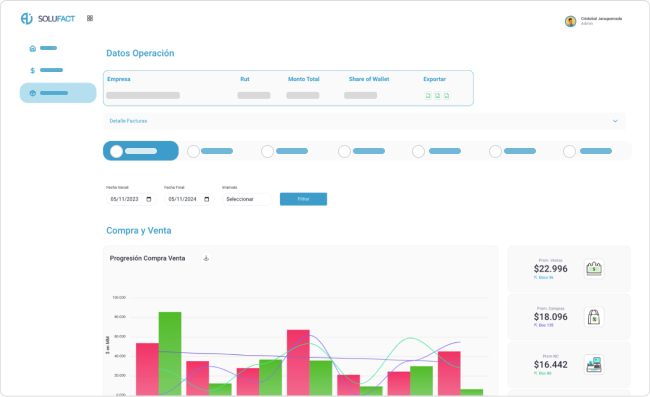The height and width of the screenshot is (397, 650).
Task: Click the Fecha Inicial date field
Action: (131, 199)
